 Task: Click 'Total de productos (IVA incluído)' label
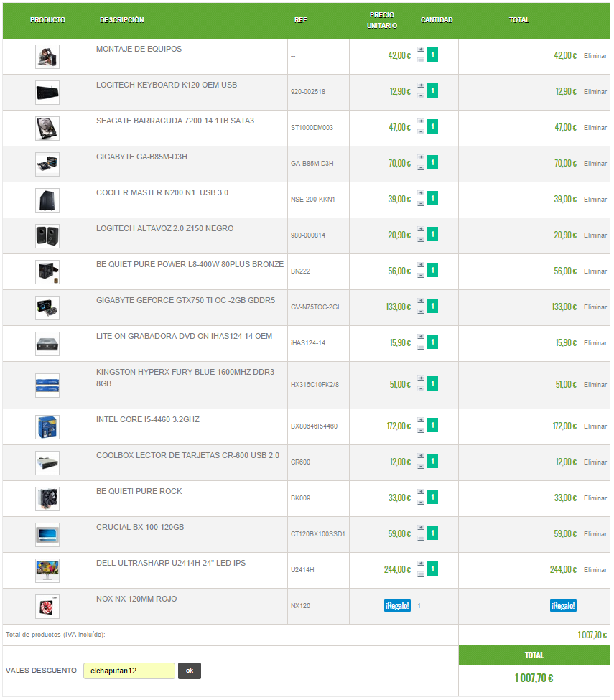point(55,635)
